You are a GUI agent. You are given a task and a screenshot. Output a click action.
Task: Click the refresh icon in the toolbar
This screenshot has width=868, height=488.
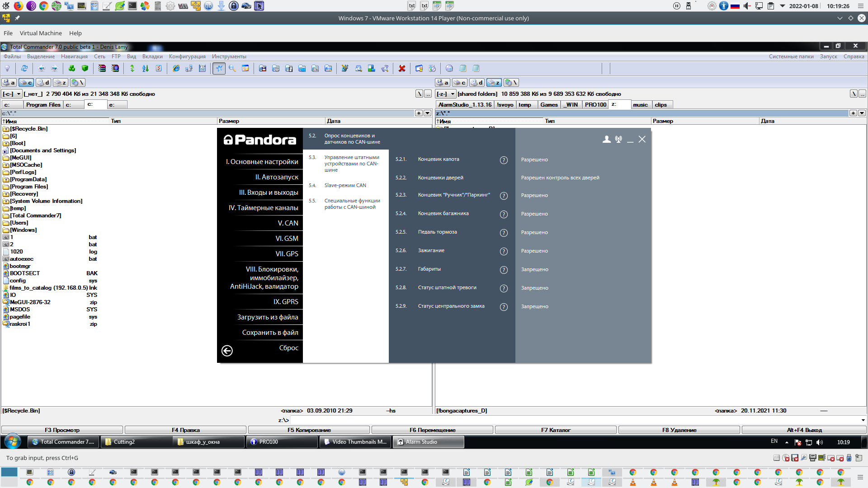[24, 68]
